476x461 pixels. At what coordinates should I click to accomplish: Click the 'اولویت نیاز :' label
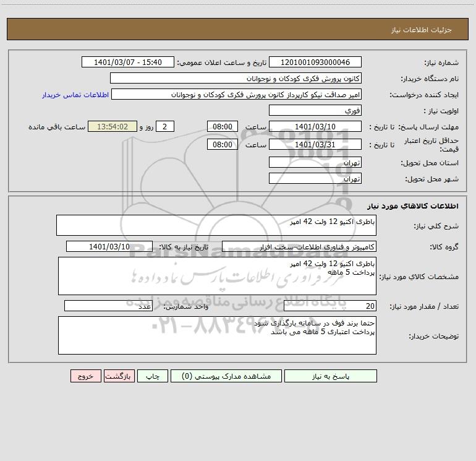[x=441, y=111]
